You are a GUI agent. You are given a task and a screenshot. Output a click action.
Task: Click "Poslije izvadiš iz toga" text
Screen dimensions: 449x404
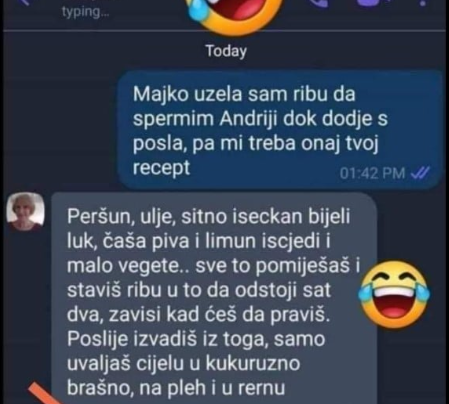click(x=167, y=339)
